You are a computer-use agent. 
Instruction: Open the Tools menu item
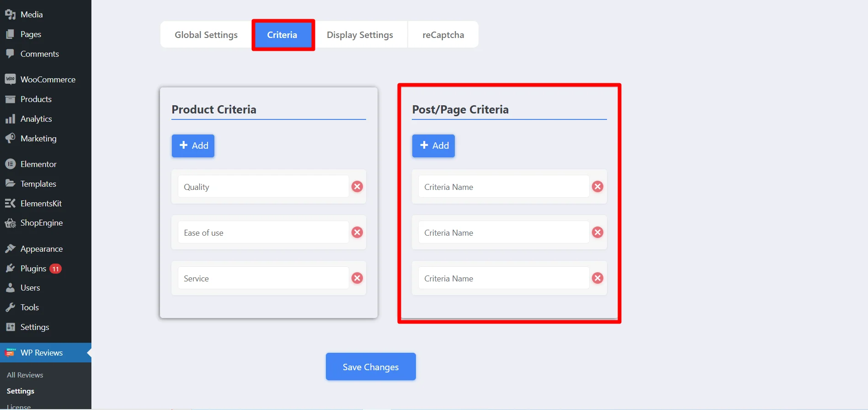coord(46,307)
